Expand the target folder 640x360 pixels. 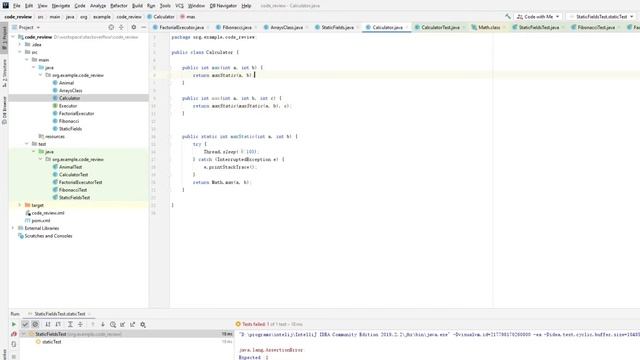coord(20,205)
